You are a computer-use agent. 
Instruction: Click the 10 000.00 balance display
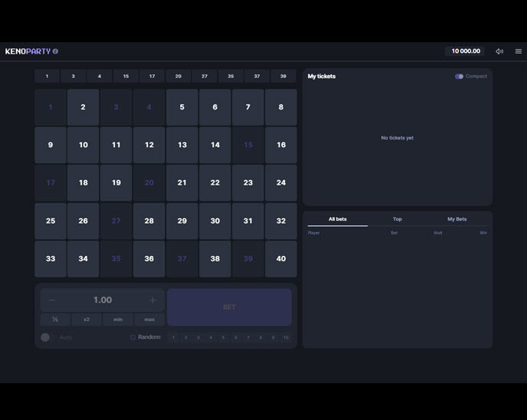click(465, 51)
